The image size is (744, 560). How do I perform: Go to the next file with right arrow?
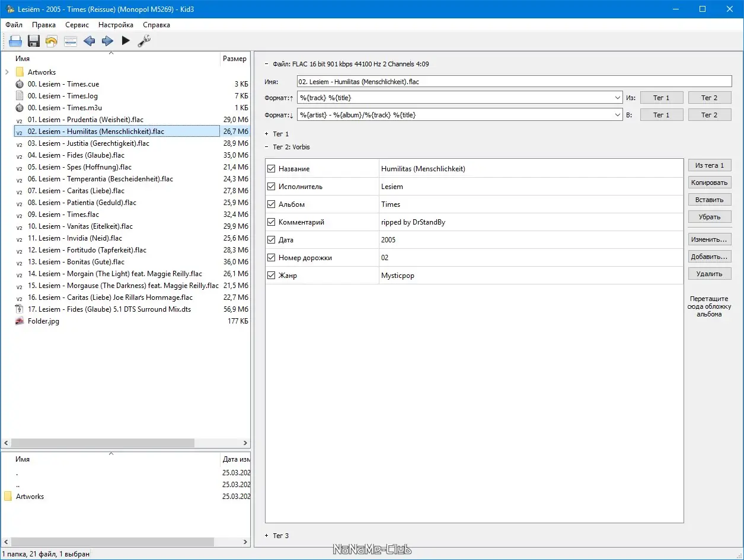pyautogui.click(x=107, y=41)
